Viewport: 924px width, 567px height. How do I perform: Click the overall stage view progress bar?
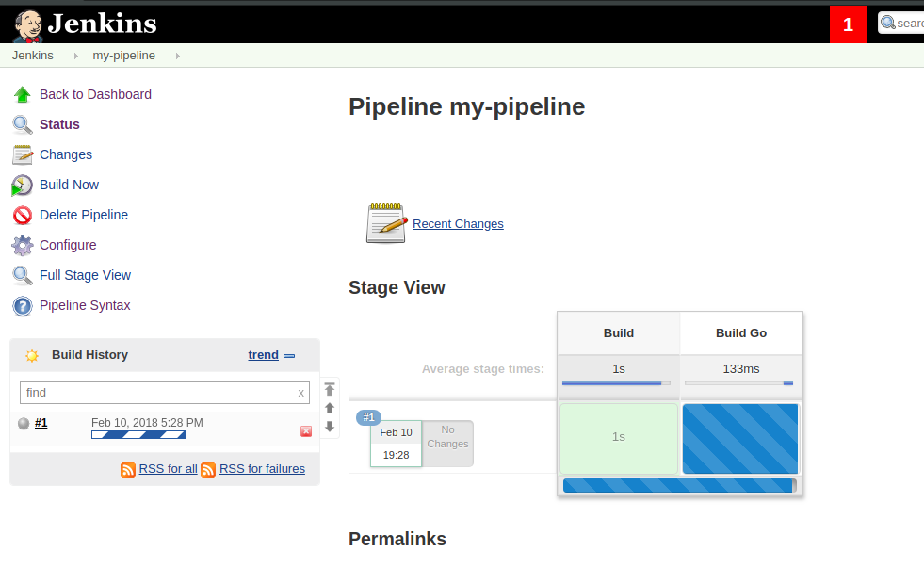(x=679, y=486)
